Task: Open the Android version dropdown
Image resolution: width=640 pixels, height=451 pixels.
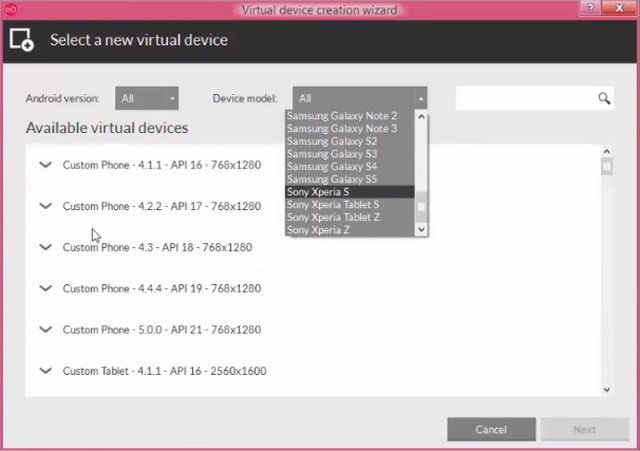Action: pos(147,98)
